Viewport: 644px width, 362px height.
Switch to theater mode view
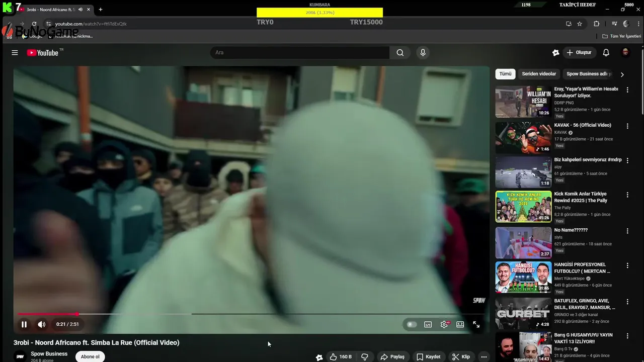(x=460, y=324)
